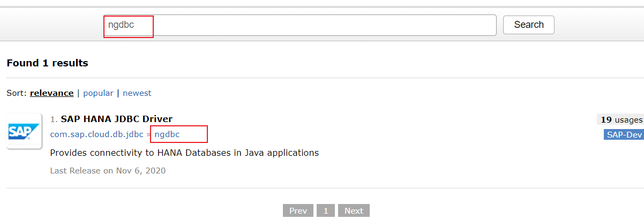Sort results by popular
644x219 pixels.
point(98,93)
